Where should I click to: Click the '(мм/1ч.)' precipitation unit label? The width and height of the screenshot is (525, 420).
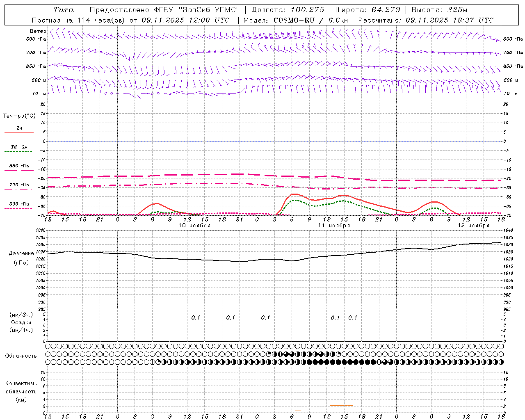pyautogui.click(x=21, y=330)
